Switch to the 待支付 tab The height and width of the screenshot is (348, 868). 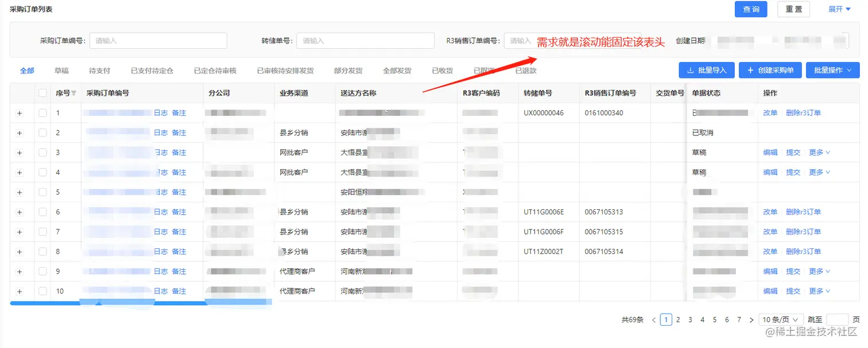tap(99, 70)
